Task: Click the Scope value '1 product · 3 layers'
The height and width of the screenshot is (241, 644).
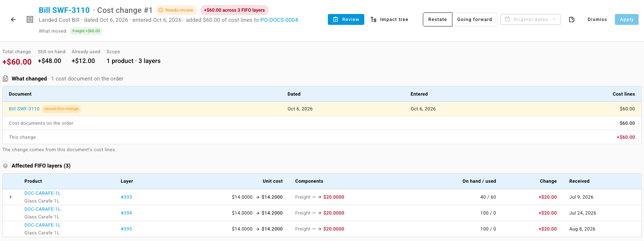Action: pyautogui.click(x=133, y=61)
